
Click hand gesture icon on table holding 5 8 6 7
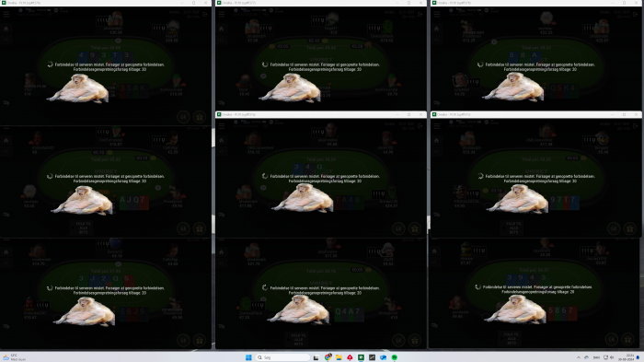(435, 326)
